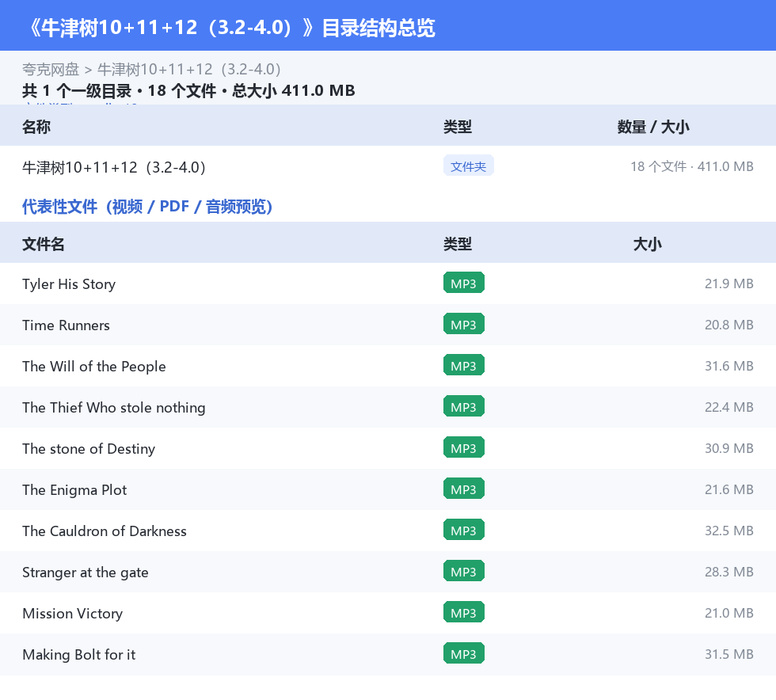
Task: Click the 28.3 MB size value
Action: coord(729,572)
